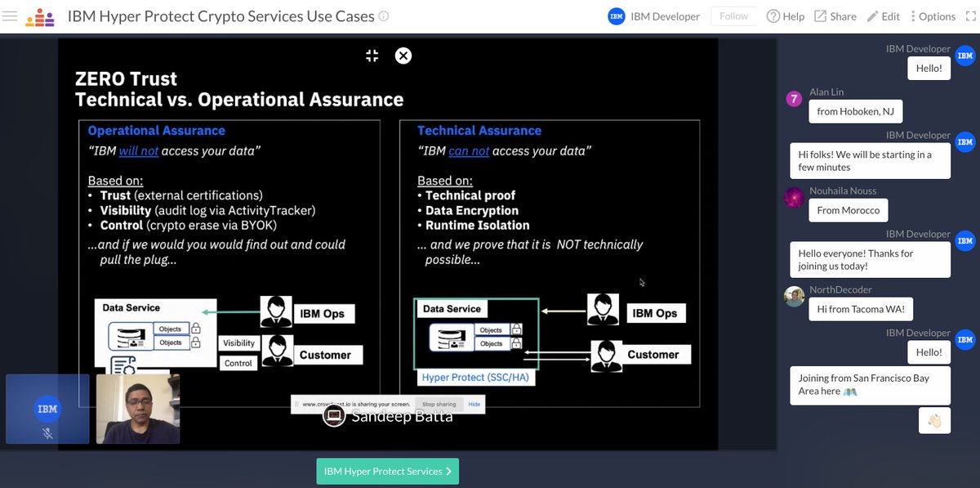Viewport: 980px width, 488px height.
Task: Click the screen share icon by Sandeep Batta
Action: (333, 416)
